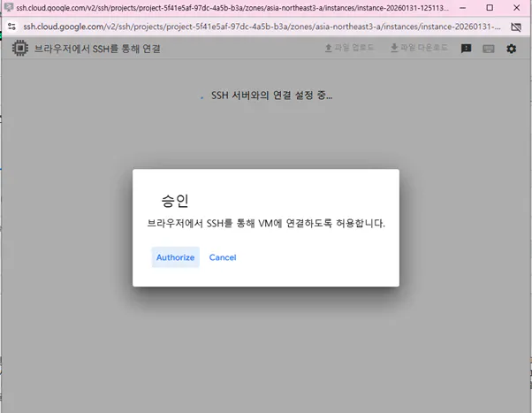Maximize the SSH browser window

click(490, 7)
